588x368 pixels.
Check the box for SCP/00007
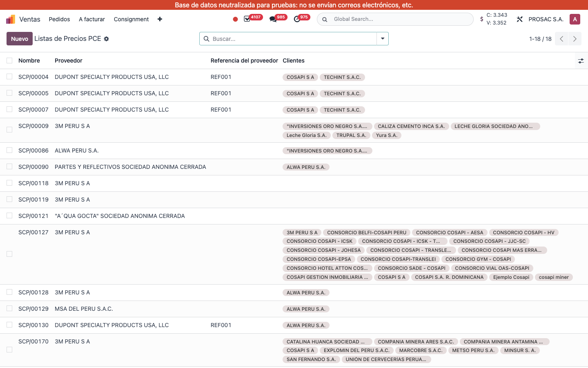[9, 110]
